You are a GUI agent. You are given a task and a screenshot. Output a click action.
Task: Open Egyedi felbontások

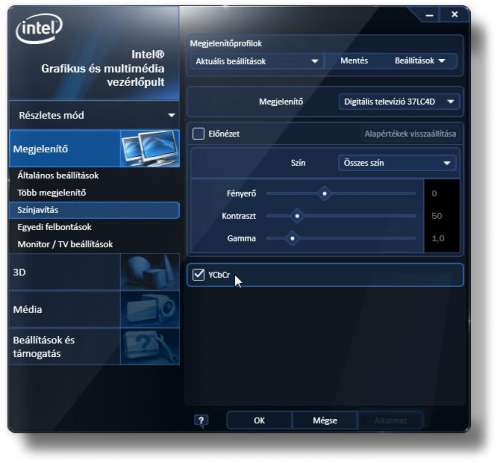[55, 227]
